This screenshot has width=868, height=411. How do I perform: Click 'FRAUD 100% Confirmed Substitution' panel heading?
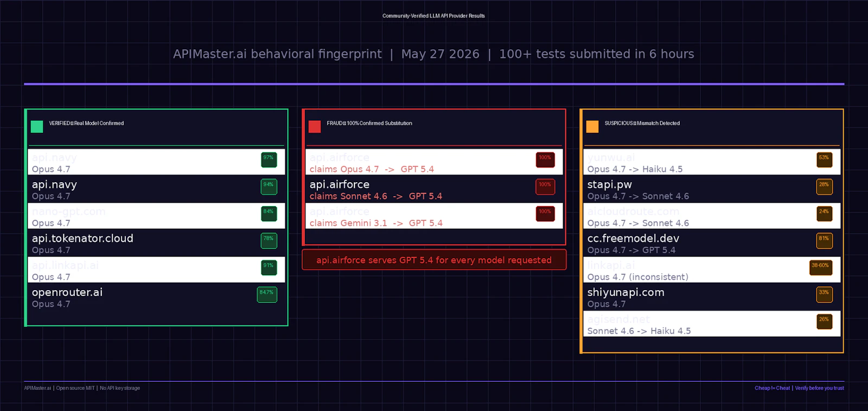(369, 124)
